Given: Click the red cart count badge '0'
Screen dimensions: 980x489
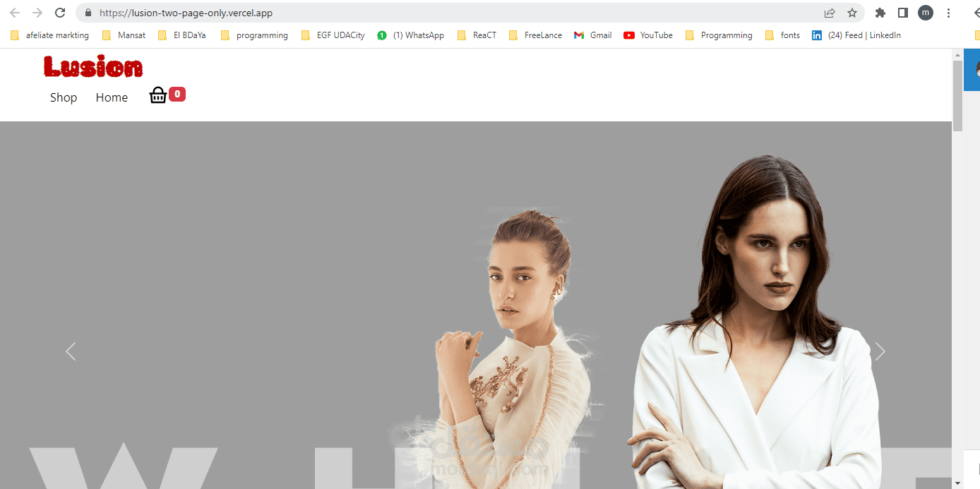Looking at the screenshot, I should 177,94.
